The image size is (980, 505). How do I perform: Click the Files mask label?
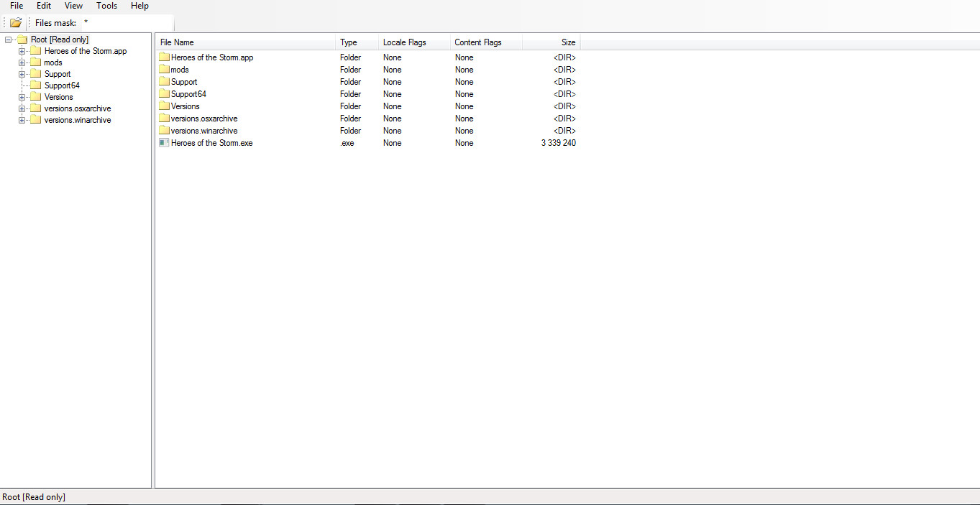(55, 23)
